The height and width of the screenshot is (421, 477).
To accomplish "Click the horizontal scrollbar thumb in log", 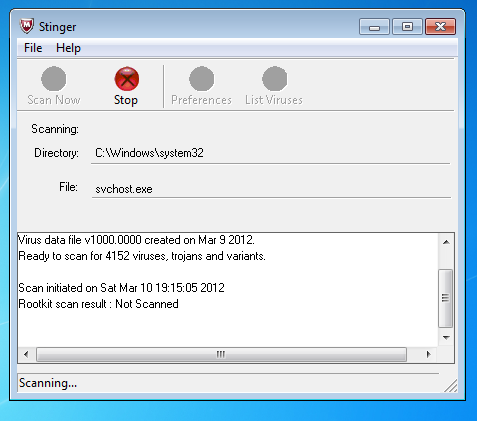I will (221, 354).
